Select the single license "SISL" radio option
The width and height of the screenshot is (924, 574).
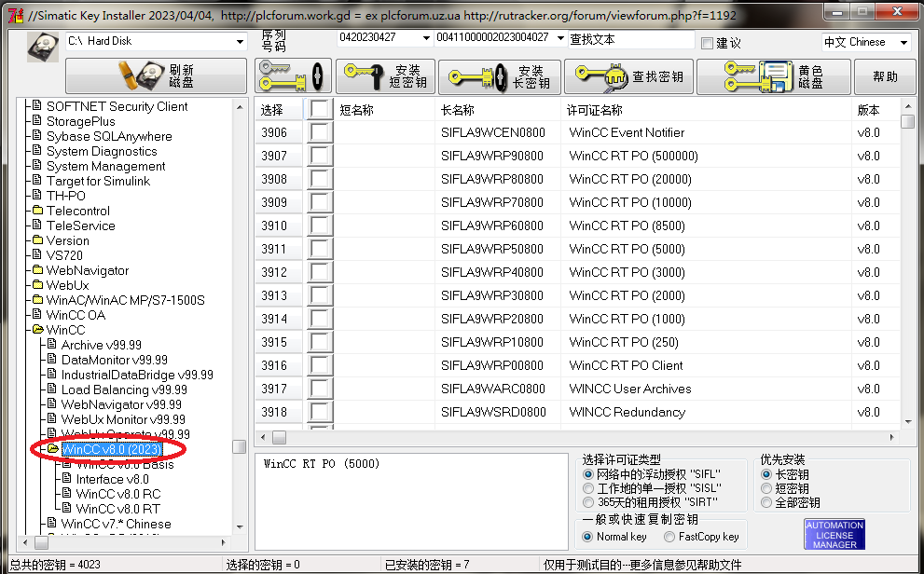tap(588, 488)
